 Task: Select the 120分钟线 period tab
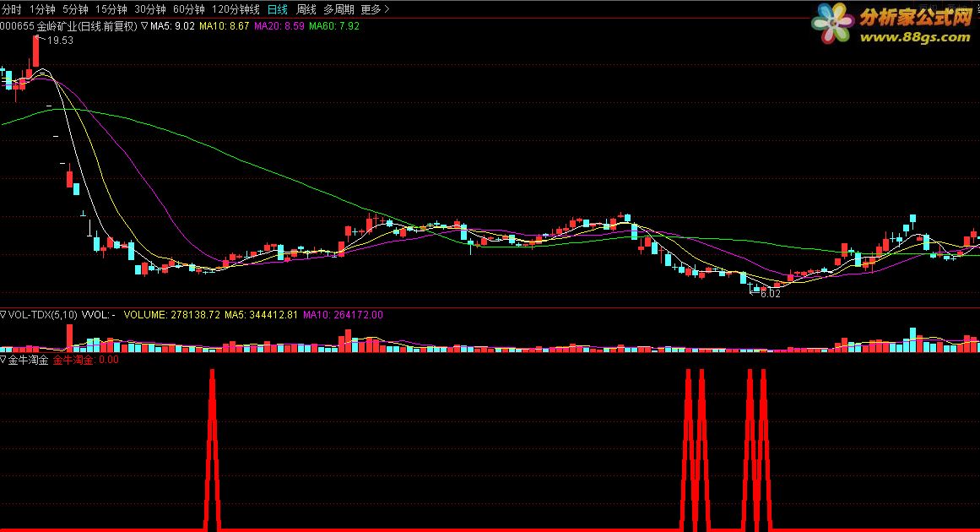(236, 9)
